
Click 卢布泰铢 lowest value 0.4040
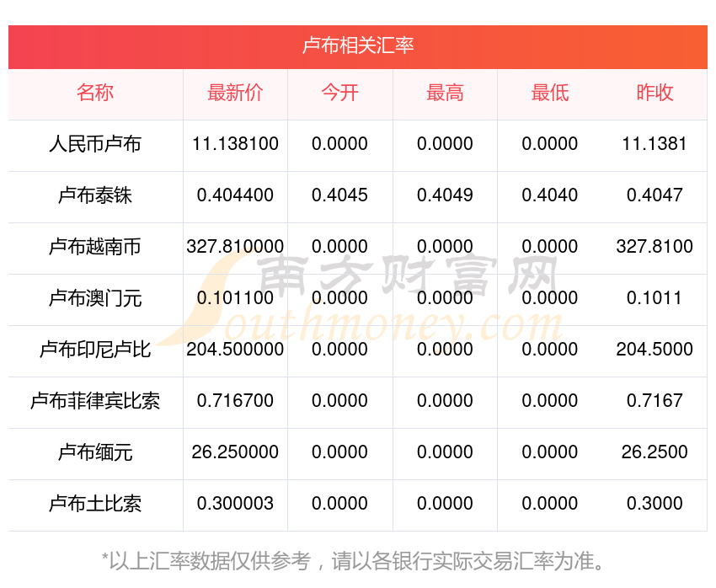550,195
